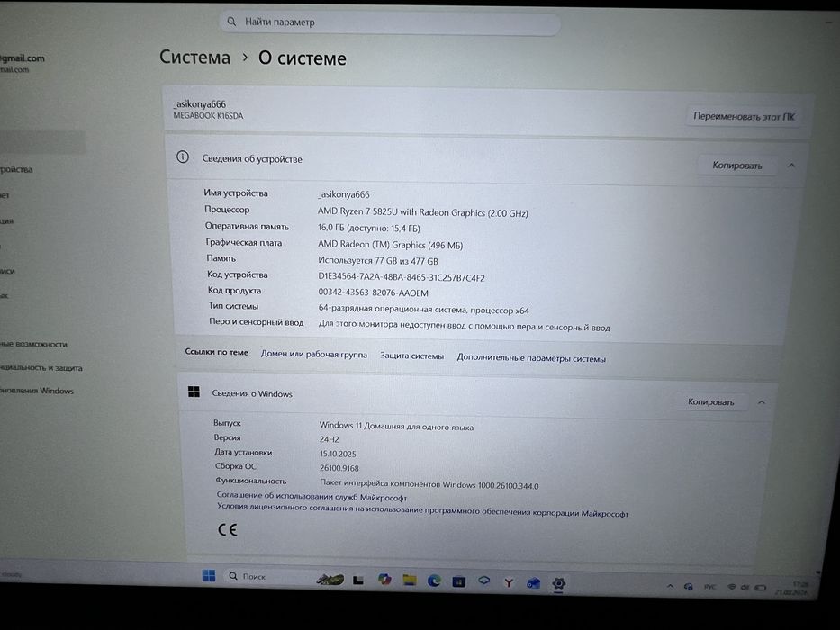Screen dimensions: 840x630
Task: Collapse the "Сведения об устройстве" section
Action: [x=791, y=166]
